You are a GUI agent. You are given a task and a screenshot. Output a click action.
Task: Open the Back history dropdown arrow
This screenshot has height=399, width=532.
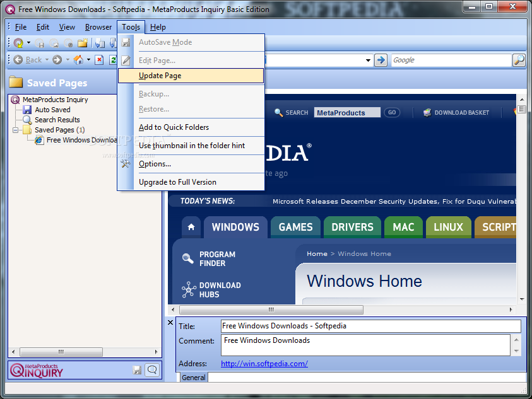(47, 60)
